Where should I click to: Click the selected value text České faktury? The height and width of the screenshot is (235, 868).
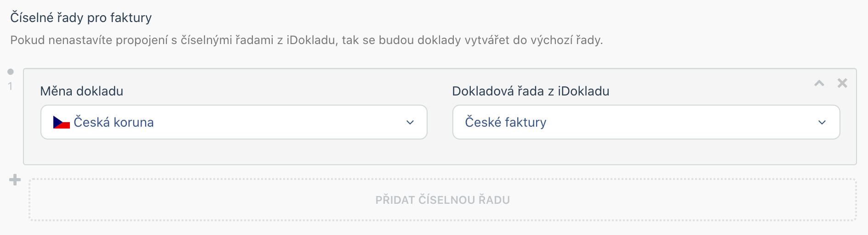[x=506, y=123]
